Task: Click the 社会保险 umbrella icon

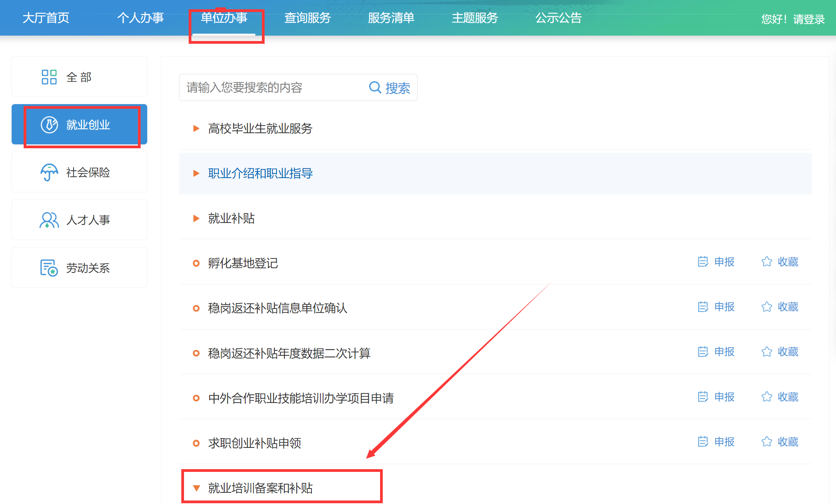Action: 49,172
